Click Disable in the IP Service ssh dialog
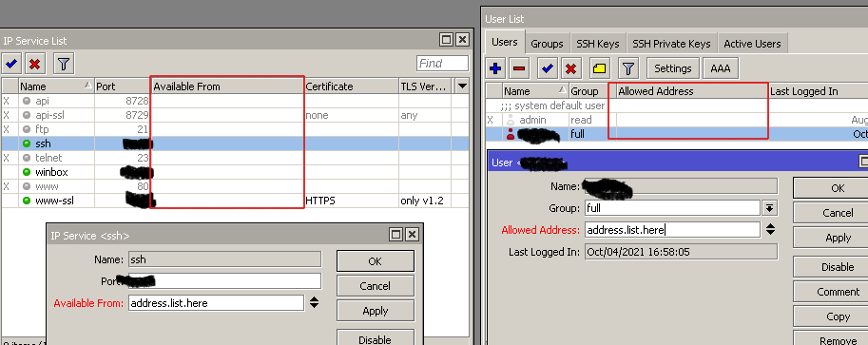Screen dimensions: 868x345 tap(375, 337)
